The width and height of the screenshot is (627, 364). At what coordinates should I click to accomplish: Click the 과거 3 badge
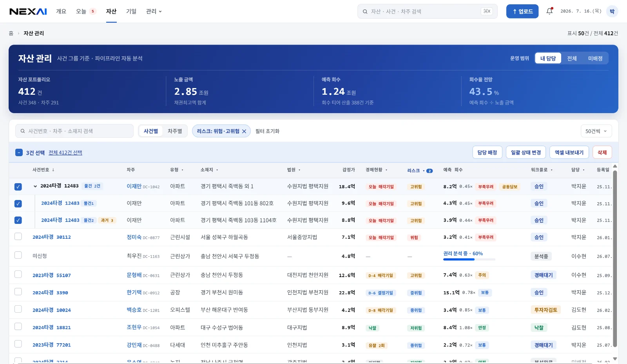click(107, 220)
